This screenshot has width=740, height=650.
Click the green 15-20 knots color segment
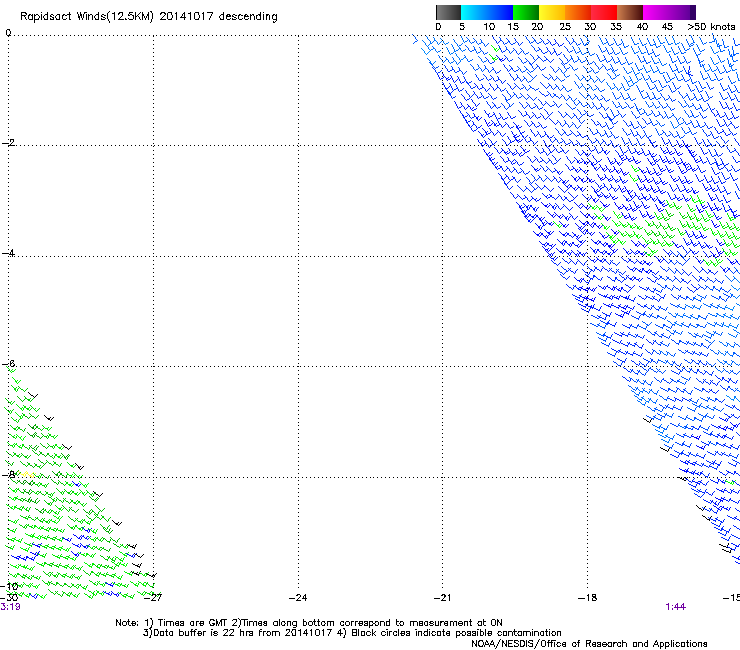(x=526, y=12)
